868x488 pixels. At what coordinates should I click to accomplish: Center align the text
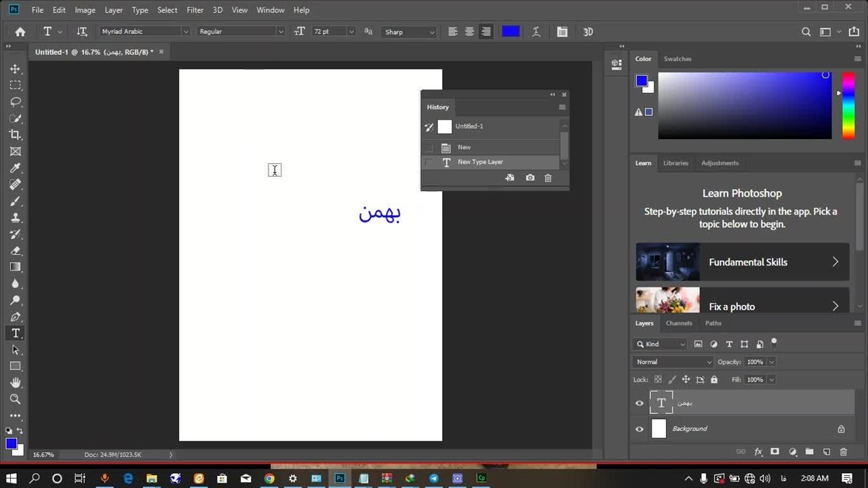point(469,32)
